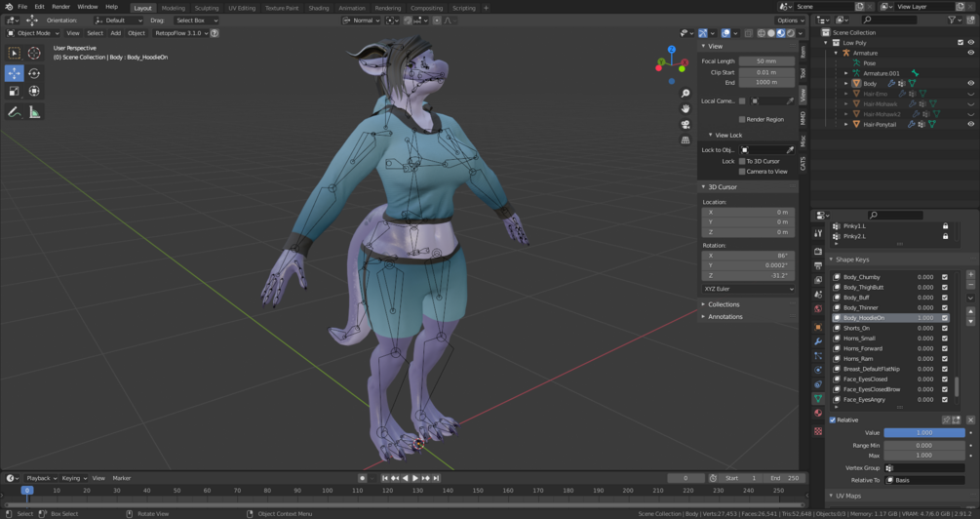Image resolution: width=980 pixels, height=519 pixels.
Task: Switch to solid viewport shading
Action: pos(771,33)
